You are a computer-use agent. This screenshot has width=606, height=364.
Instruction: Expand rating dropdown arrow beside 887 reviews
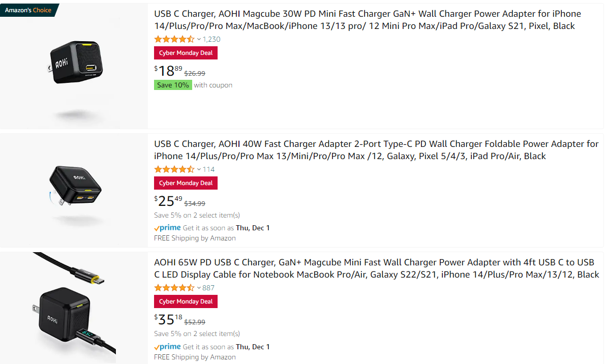pos(199,288)
